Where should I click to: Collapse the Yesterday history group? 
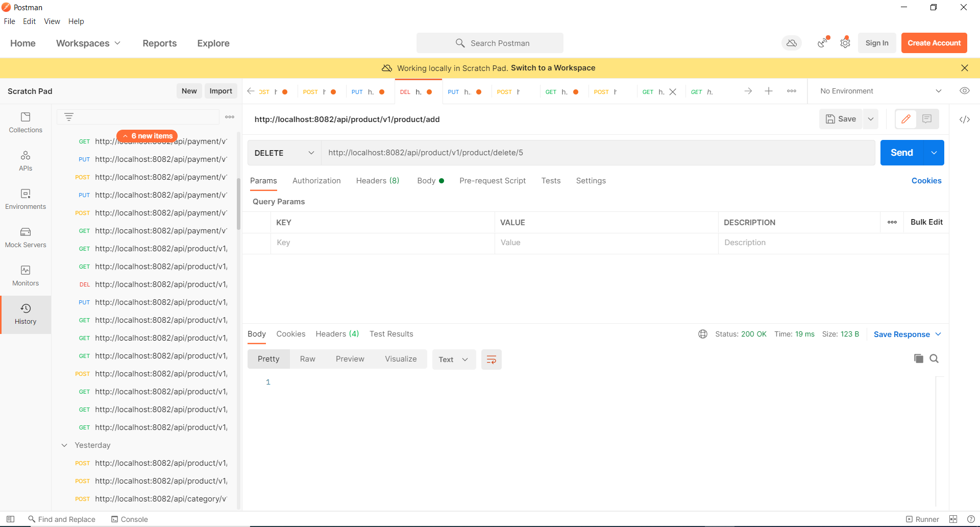pyautogui.click(x=64, y=445)
